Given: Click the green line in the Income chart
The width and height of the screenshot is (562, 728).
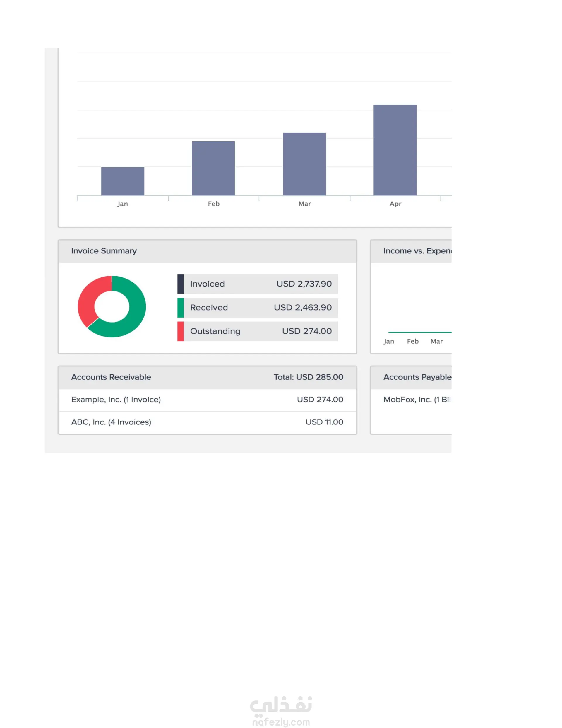Looking at the screenshot, I should 420,332.
